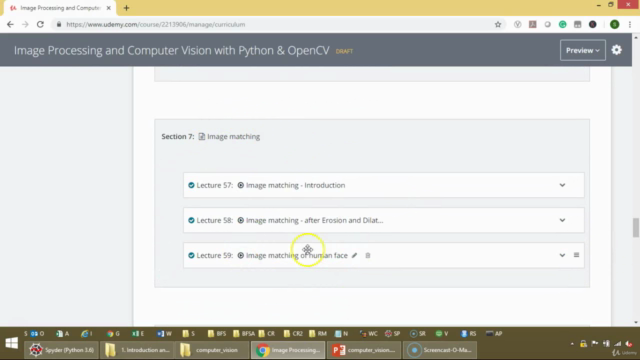Click Image Processing Chrome taskbar button
Viewport: 640px width, 360px height.
click(288, 350)
